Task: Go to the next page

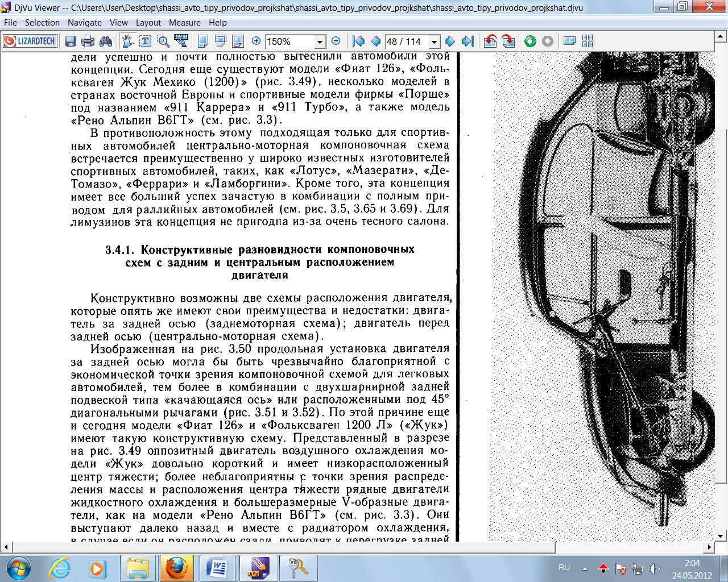Action: 450,41
